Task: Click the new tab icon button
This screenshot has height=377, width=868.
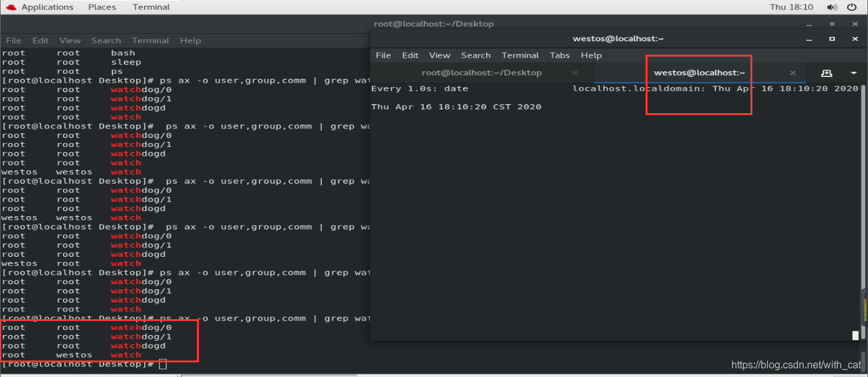Action: pyautogui.click(x=827, y=72)
